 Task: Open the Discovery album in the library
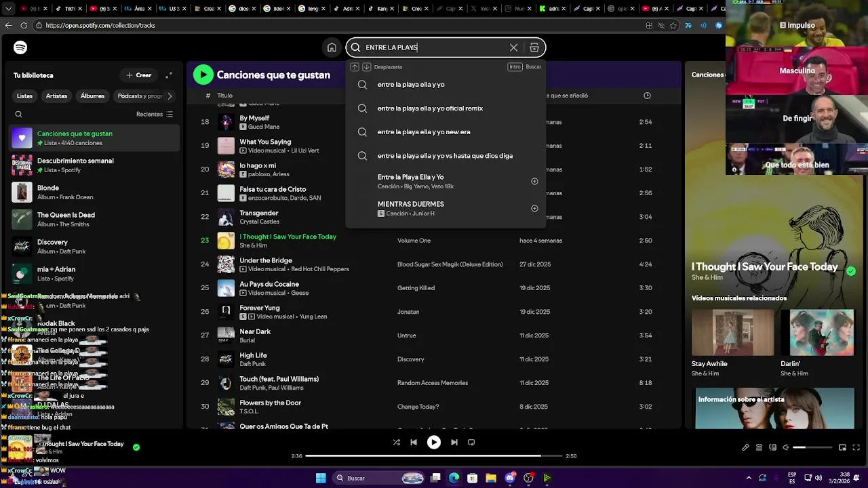coord(95,247)
